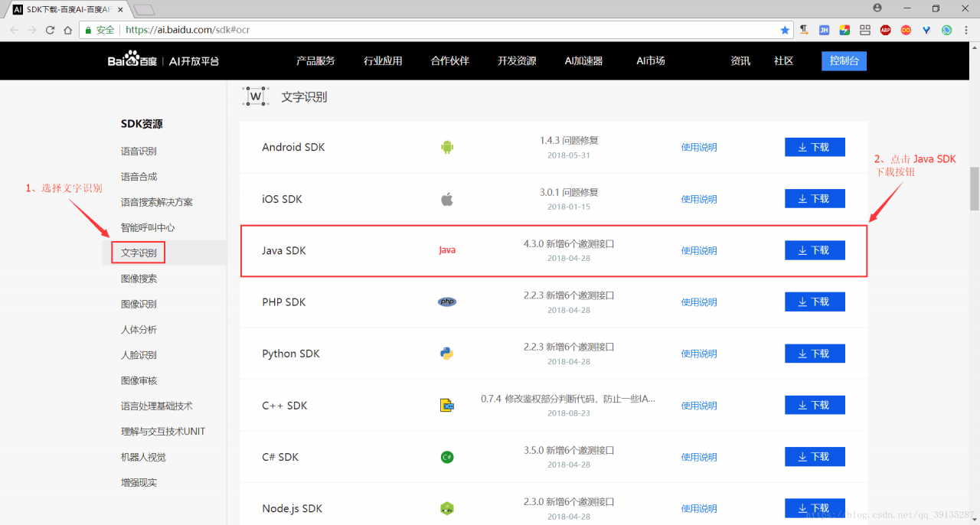Screen dimensions: 980x525
Task: Click the Node.js logo icon
Action: click(x=447, y=508)
